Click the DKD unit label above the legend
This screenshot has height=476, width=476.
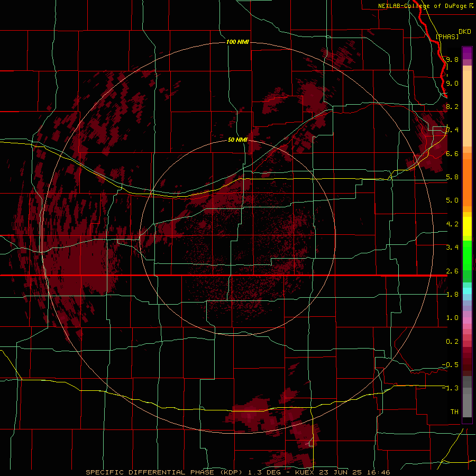pyautogui.click(x=465, y=32)
